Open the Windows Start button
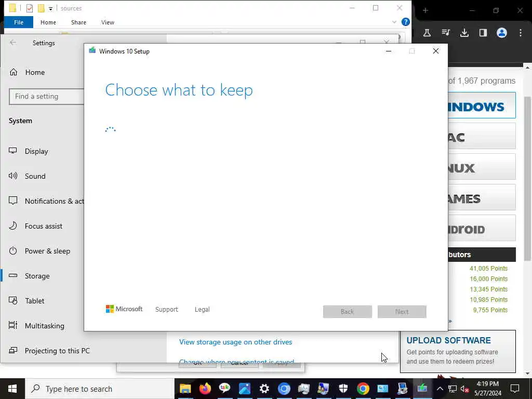This screenshot has height=399, width=532. (x=12, y=389)
